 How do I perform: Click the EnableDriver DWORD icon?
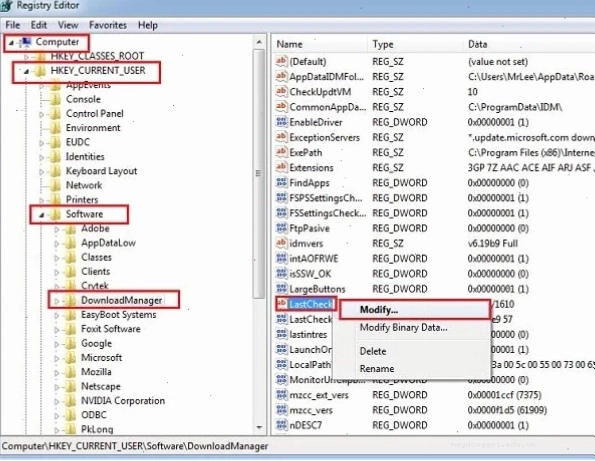[x=281, y=122]
